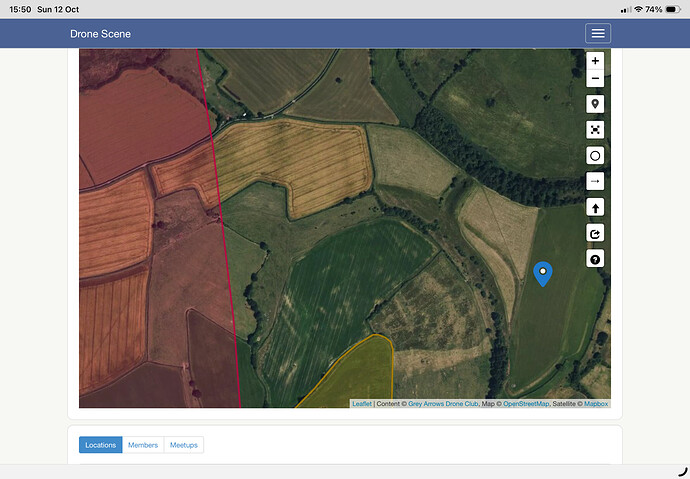Zoom out of the map
Viewport: 690px width, 479px height.
pyautogui.click(x=595, y=78)
